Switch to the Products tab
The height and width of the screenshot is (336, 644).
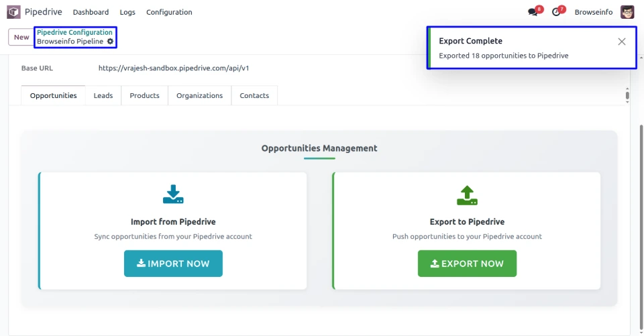click(x=144, y=96)
